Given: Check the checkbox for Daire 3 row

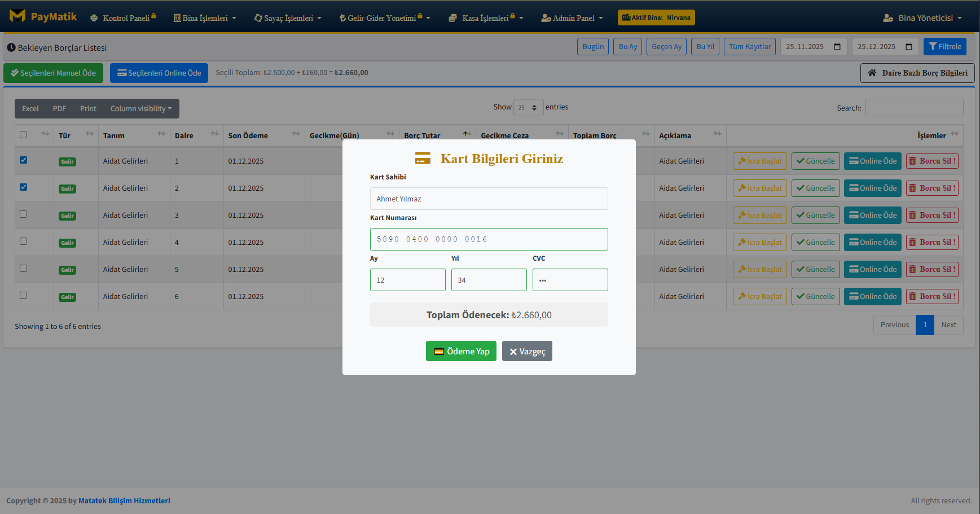Looking at the screenshot, I should click(x=24, y=214).
